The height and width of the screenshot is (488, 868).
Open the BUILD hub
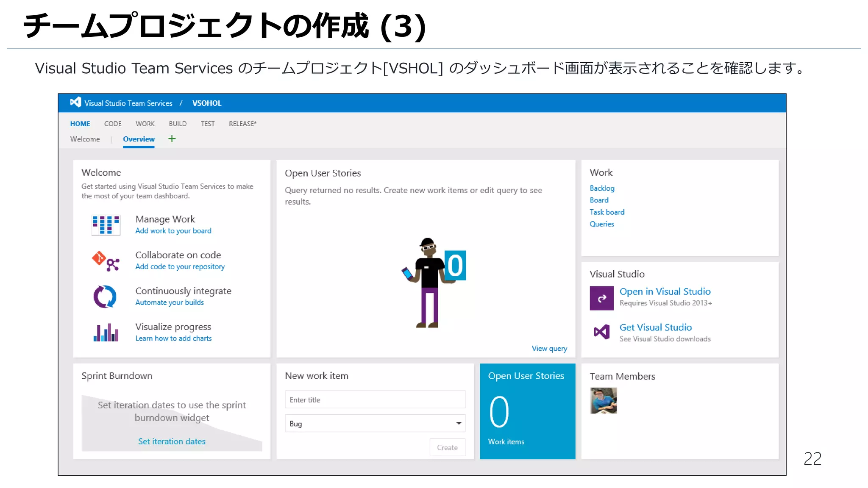(178, 124)
